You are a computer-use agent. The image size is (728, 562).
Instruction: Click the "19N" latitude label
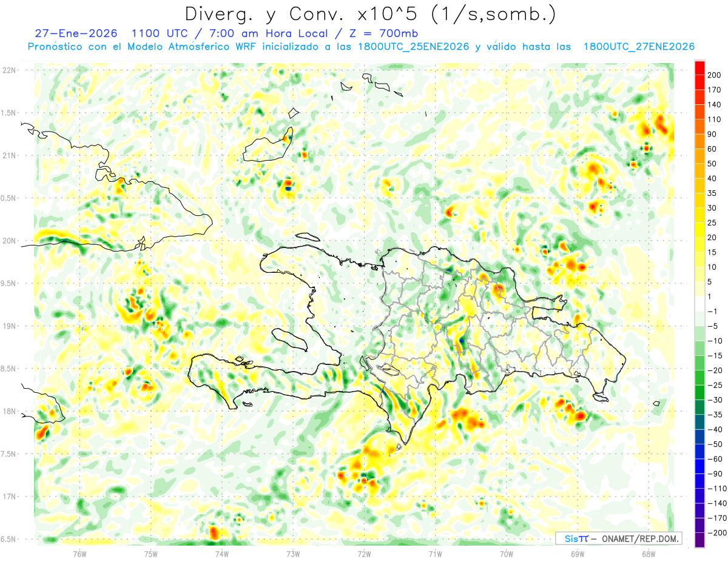coord(10,326)
